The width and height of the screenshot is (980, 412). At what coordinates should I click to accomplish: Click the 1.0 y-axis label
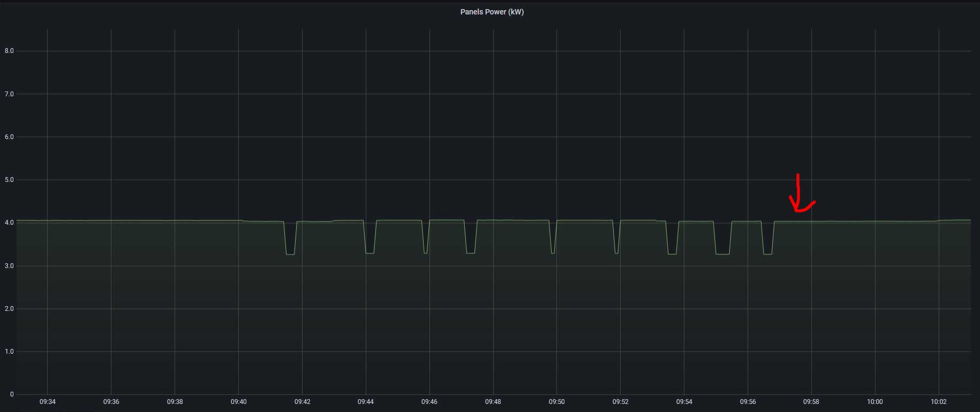9,352
